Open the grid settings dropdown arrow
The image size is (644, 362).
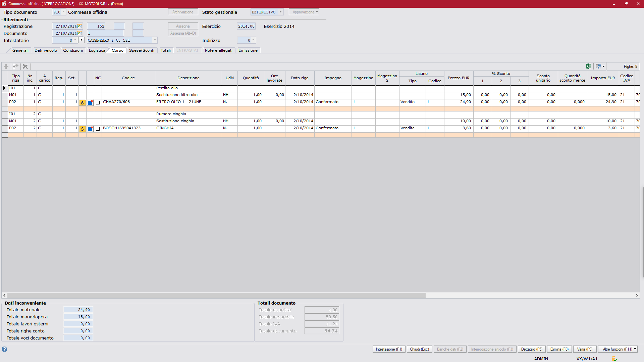(x=603, y=66)
